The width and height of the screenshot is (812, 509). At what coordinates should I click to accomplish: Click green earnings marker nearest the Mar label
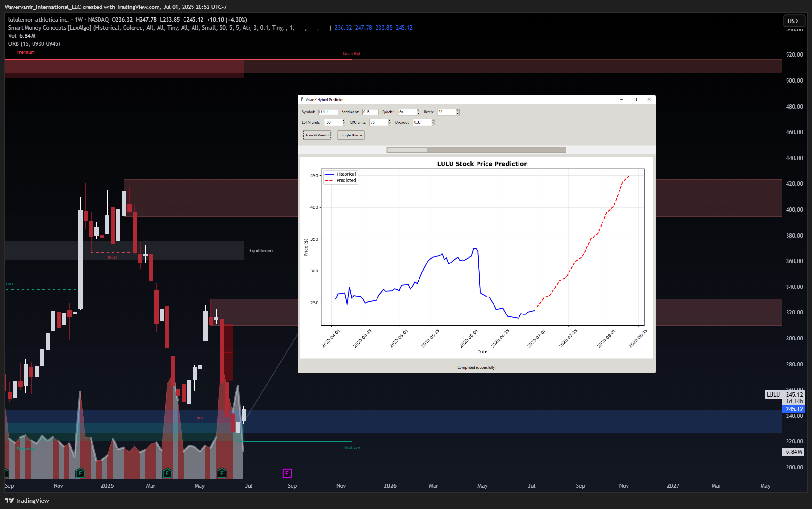point(167,473)
